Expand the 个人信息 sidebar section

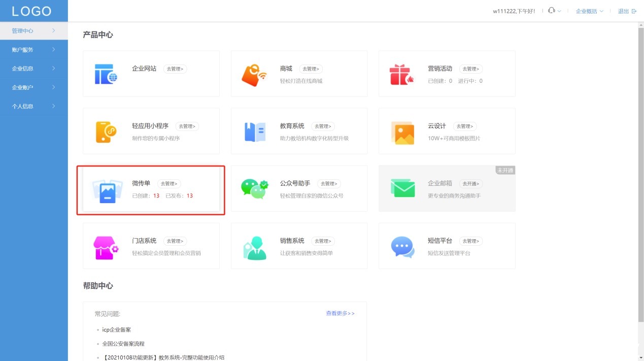pyautogui.click(x=23, y=106)
